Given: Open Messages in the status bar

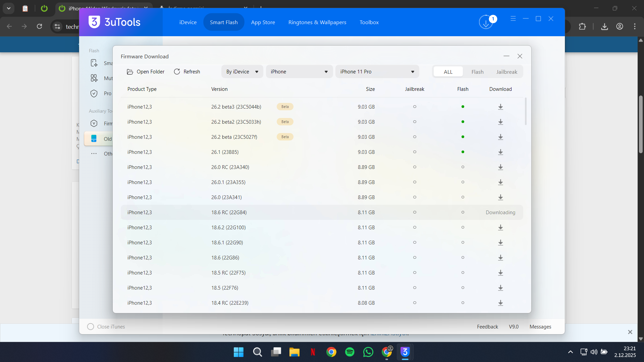Looking at the screenshot, I should click(540, 326).
